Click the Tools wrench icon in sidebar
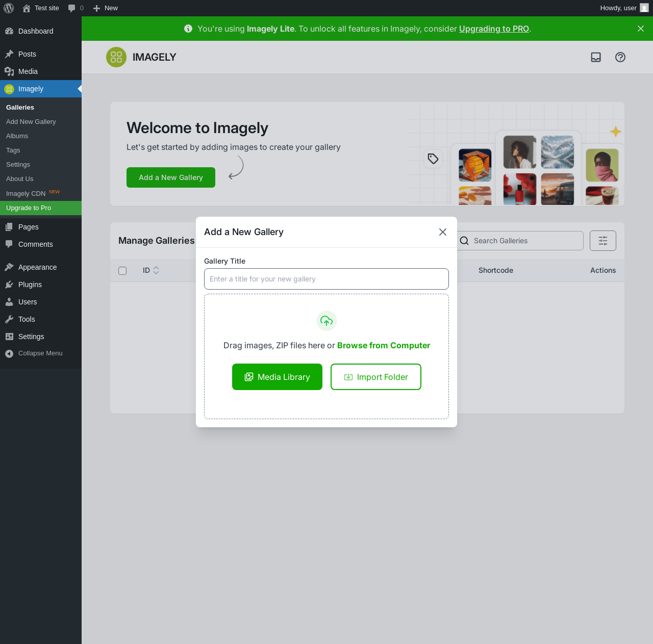 tap(9, 319)
